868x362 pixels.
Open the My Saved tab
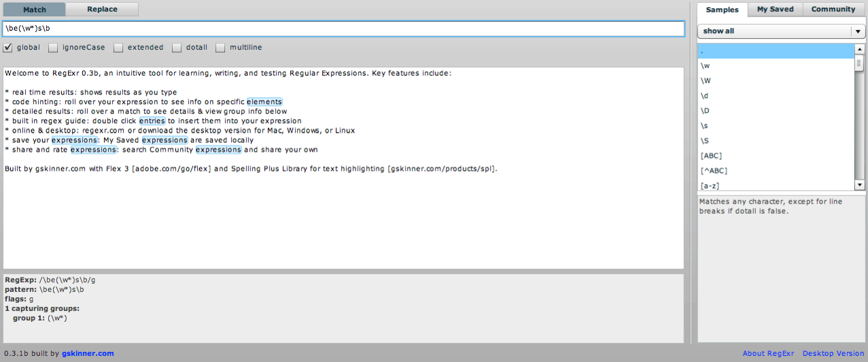click(x=775, y=10)
